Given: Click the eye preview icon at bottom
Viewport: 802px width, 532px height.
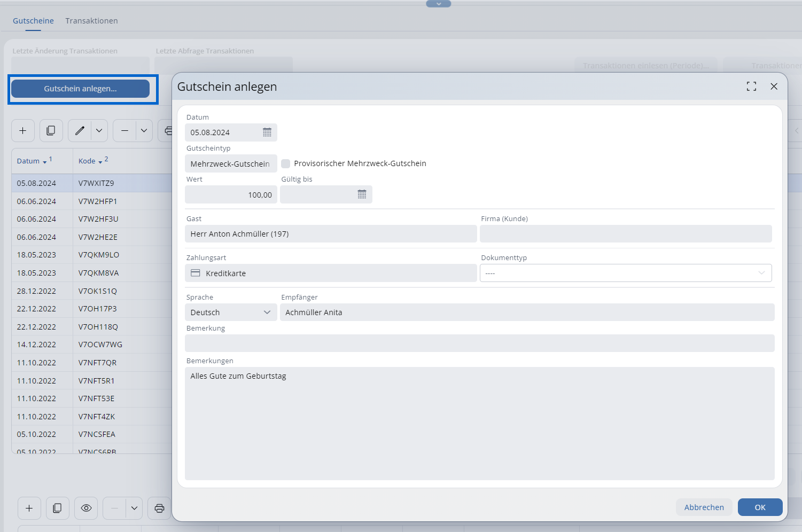Looking at the screenshot, I should pos(86,508).
